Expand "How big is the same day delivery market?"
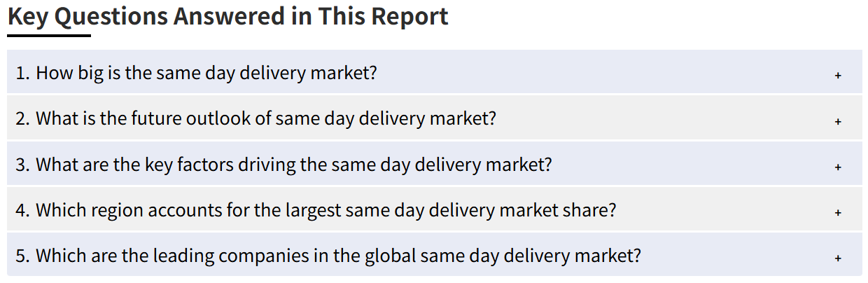Image resolution: width=868 pixels, height=283 pixels. coord(434,72)
